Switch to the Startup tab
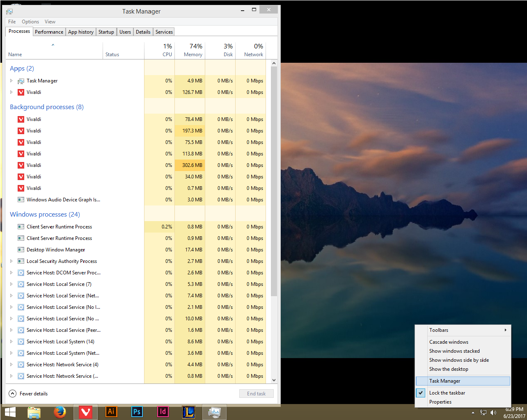The width and height of the screenshot is (527, 420). click(x=106, y=32)
